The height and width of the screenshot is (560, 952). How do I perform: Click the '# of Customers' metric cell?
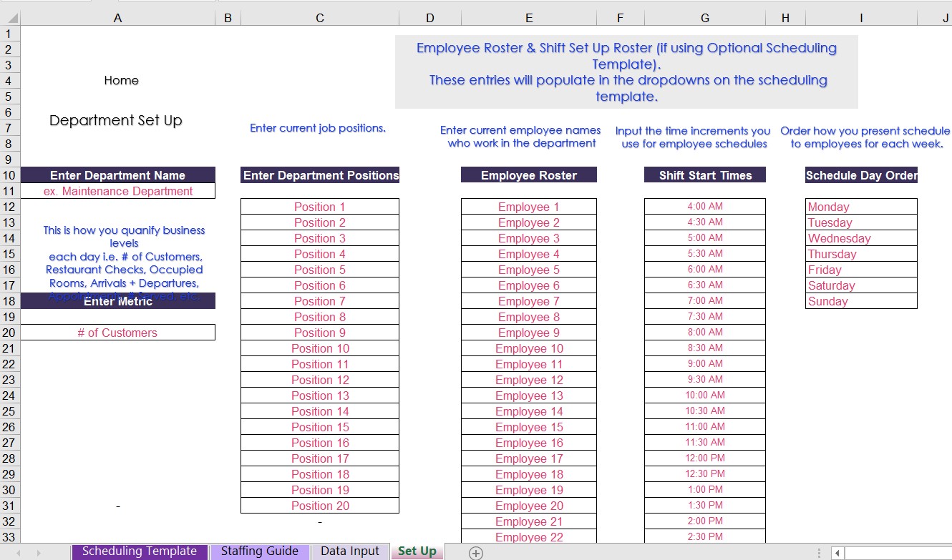[x=118, y=333]
